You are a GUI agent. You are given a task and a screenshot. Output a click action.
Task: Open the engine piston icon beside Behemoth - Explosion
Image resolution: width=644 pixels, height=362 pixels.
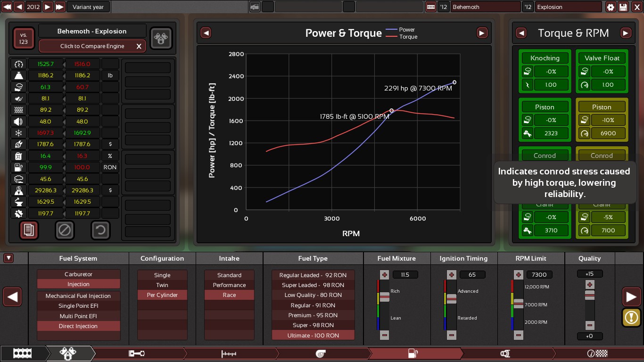tap(161, 38)
